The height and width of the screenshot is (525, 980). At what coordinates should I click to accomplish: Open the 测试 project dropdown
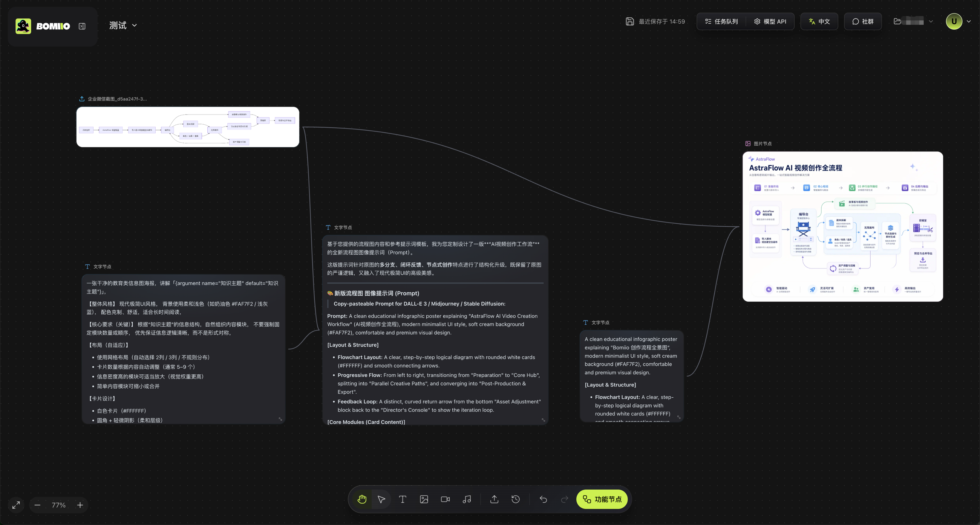(123, 25)
